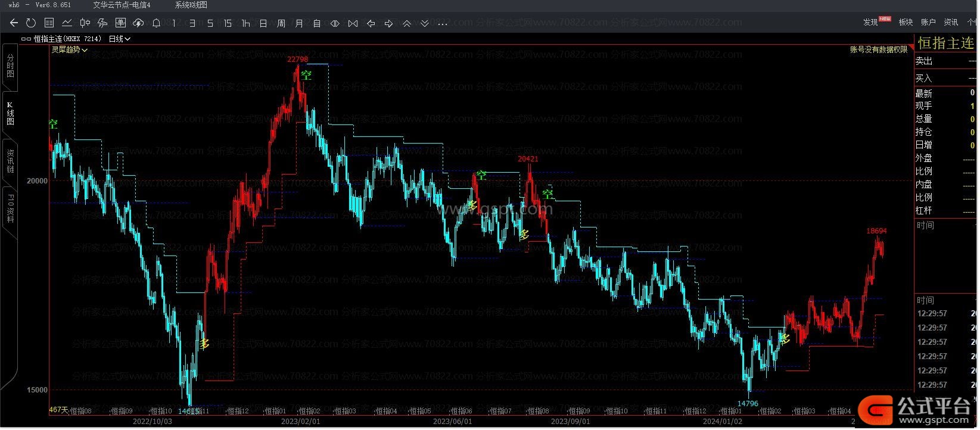Go back with the left arrow icon
980x430 pixels.
(14, 23)
